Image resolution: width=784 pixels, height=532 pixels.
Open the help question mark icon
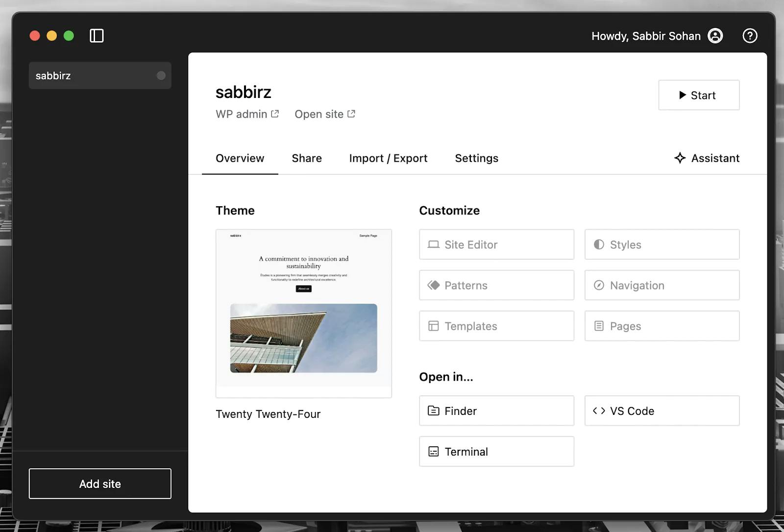750,36
